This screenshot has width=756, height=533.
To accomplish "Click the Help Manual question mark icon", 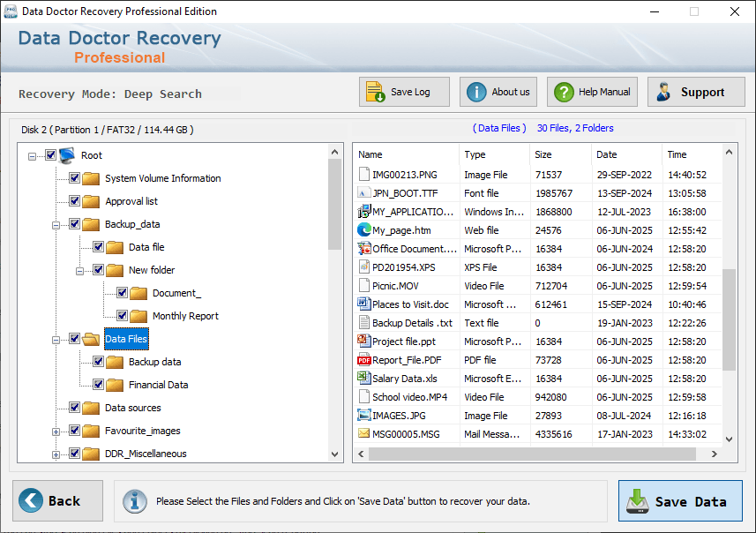I will point(564,92).
